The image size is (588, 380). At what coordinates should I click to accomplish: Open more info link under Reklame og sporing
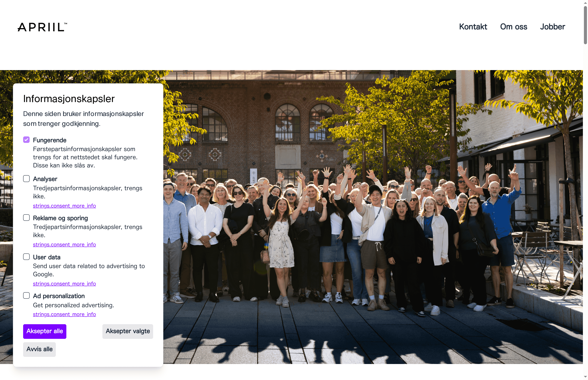click(x=64, y=245)
